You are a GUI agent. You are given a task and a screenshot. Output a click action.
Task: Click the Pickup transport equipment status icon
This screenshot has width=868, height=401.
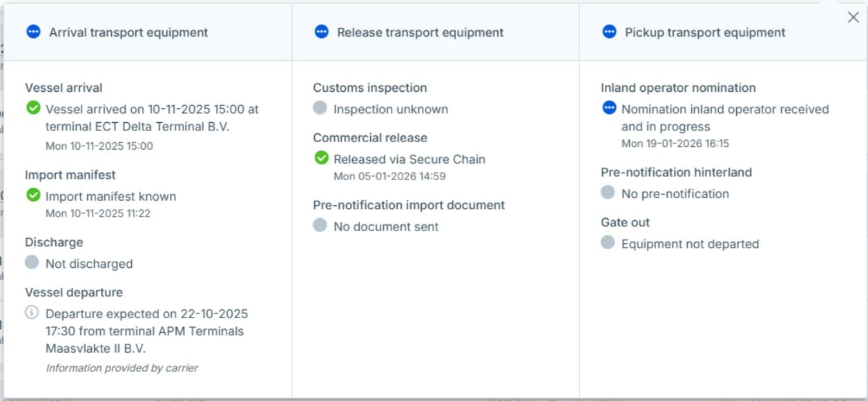609,32
